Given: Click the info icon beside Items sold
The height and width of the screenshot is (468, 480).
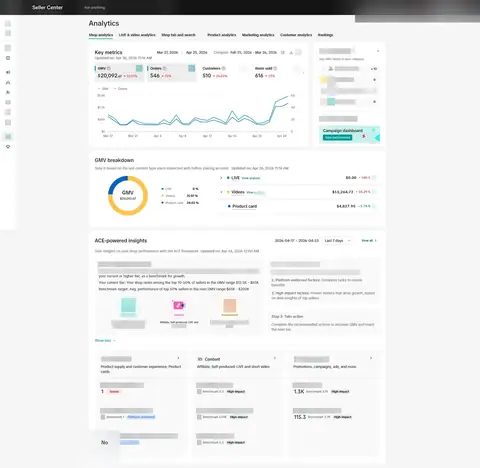Looking at the screenshot, I should [x=275, y=68].
